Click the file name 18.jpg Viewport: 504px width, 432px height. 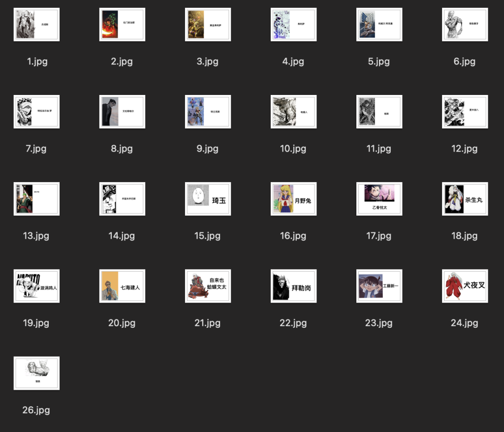click(x=465, y=236)
